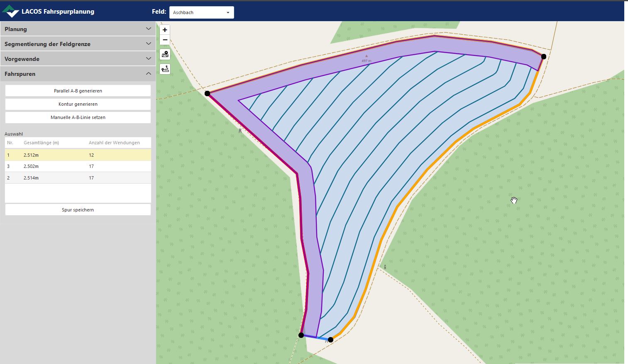Screen dimensions: 628x364
Task: Zoom out on the map
Action: tap(165, 40)
